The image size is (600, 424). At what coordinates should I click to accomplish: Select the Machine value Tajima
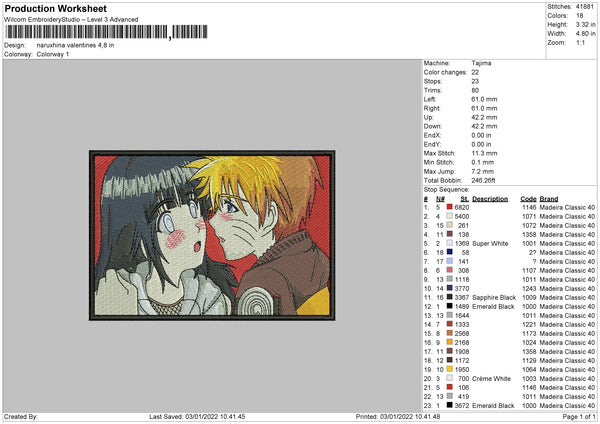coord(481,63)
